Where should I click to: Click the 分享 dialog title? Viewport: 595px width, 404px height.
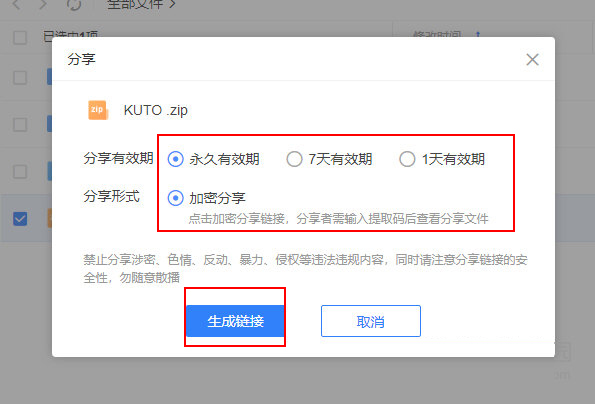pyautogui.click(x=81, y=59)
